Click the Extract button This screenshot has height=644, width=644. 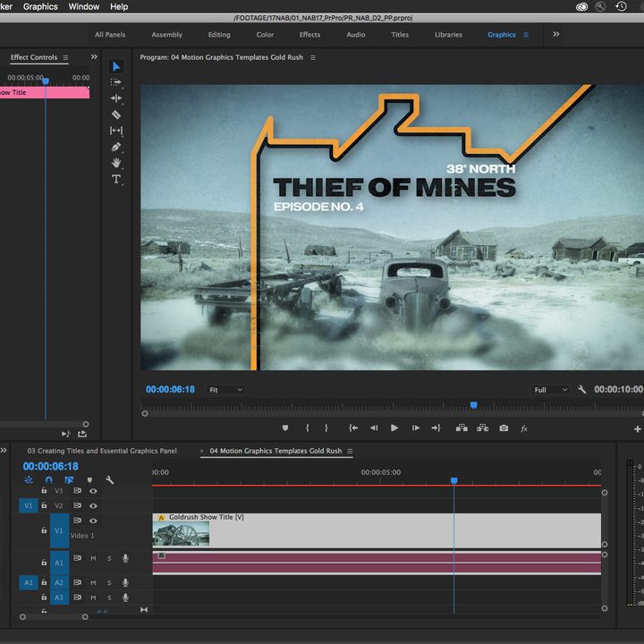483,428
